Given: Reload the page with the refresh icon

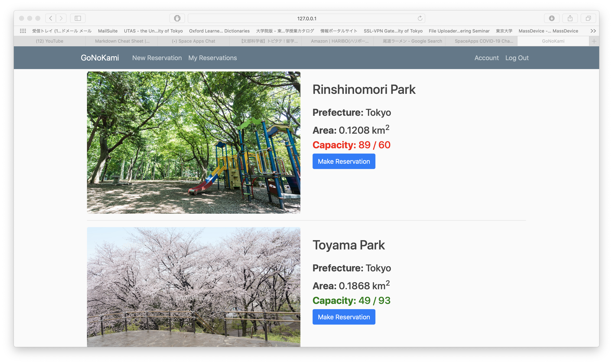Looking at the screenshot, I should click(x=420, y=18).
